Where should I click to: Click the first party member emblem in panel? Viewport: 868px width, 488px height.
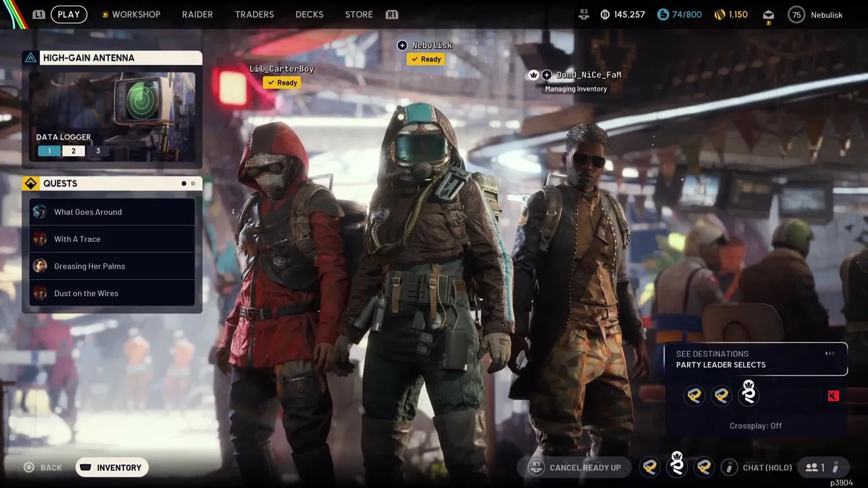click(694, 395)
